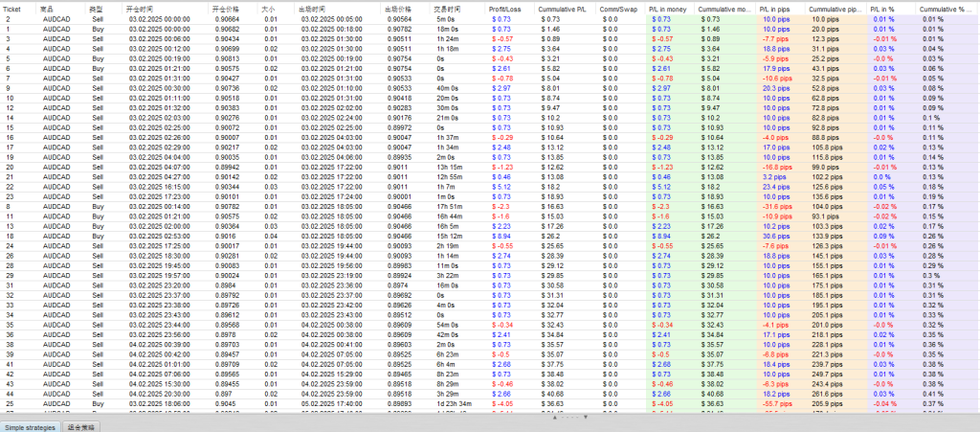
Task: Open the tab right of Simple strategies
Action: (x=81, y=425)
